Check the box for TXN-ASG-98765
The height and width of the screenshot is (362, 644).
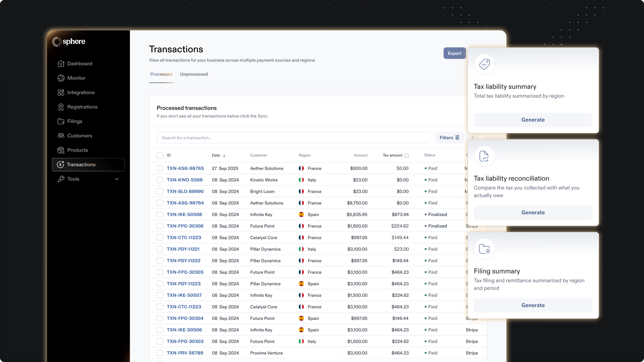tap(160, 169)
